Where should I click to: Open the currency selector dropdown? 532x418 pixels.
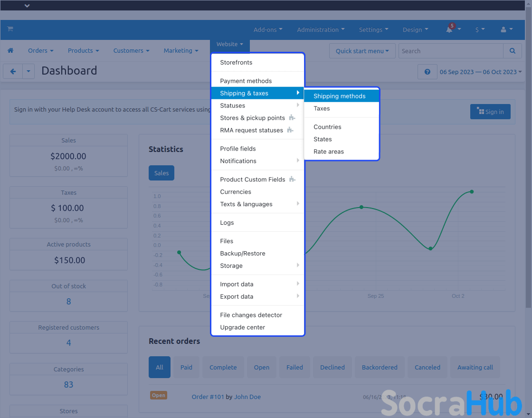[480, 29]
